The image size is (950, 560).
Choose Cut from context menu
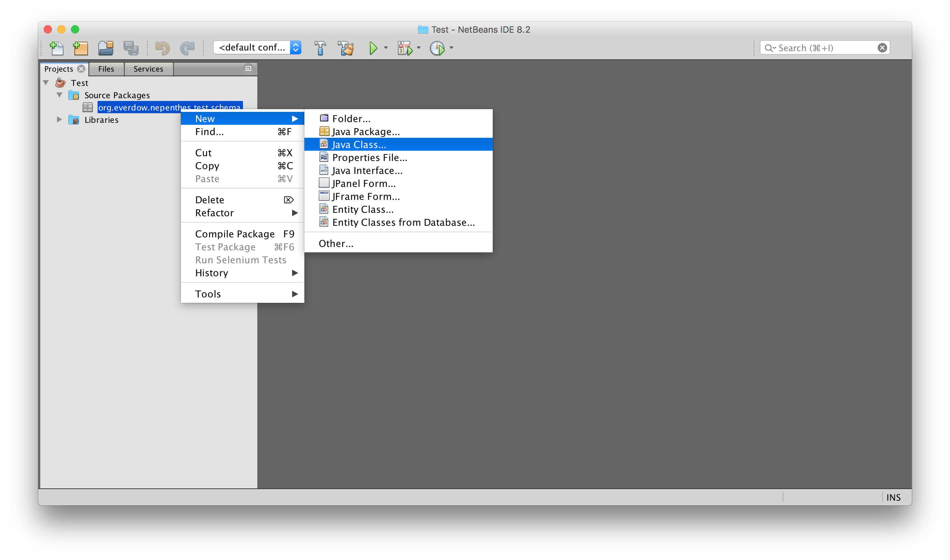coord(242,153)
